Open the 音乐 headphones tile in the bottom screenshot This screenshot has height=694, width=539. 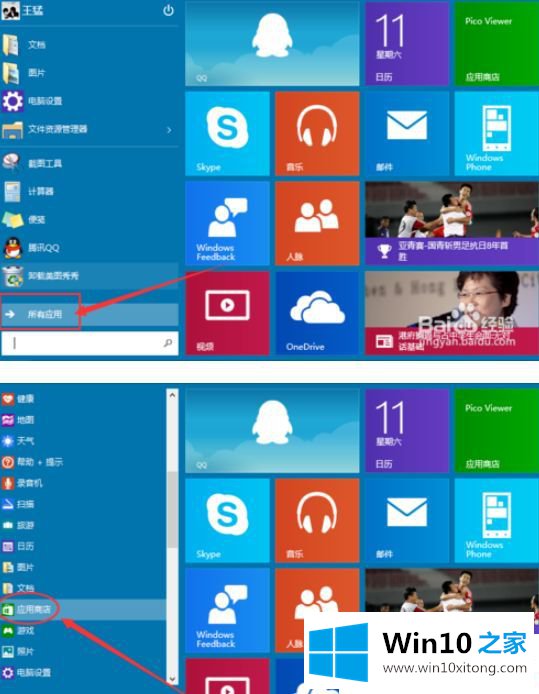point(317,520)
